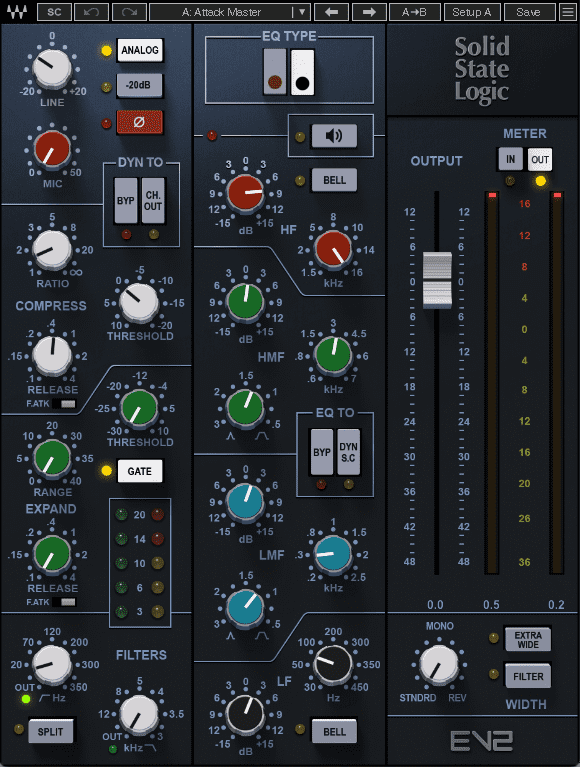Toggle DYN TO CH. OUT switch
Image resolution: width=580 pixels, height=767 pixels.
[153, 200]
